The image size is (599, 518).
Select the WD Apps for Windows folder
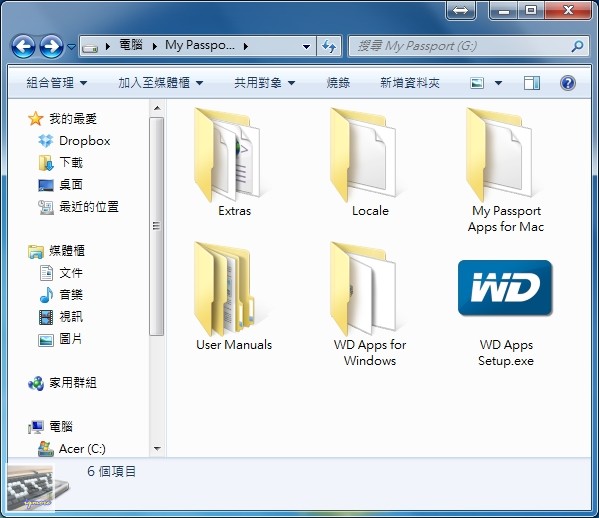coord(368,304)
